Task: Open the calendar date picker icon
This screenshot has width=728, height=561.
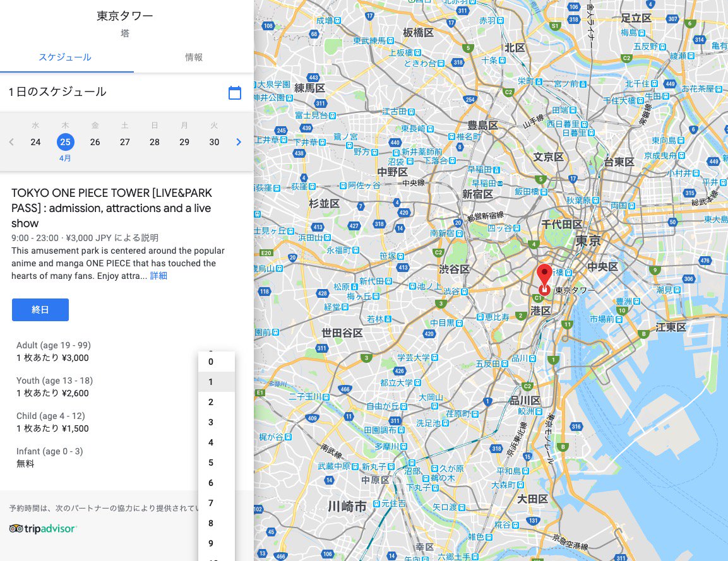Action: [x=234, y=92]
